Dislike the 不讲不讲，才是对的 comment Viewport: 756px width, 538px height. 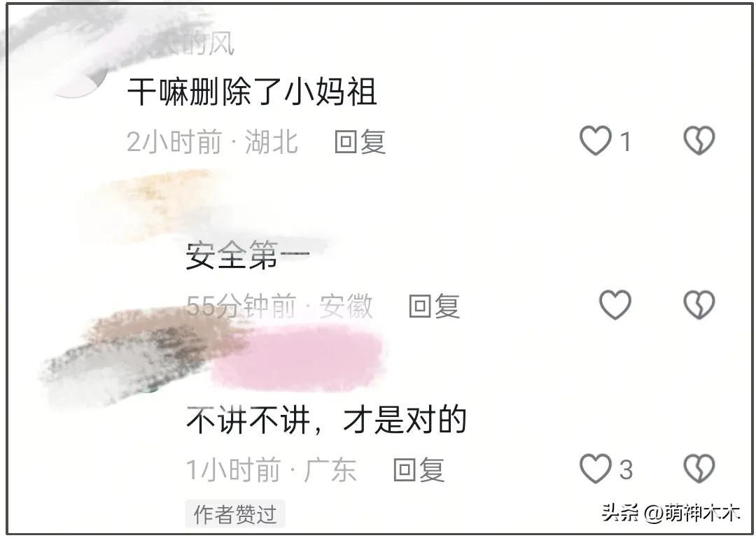point(699,469)
